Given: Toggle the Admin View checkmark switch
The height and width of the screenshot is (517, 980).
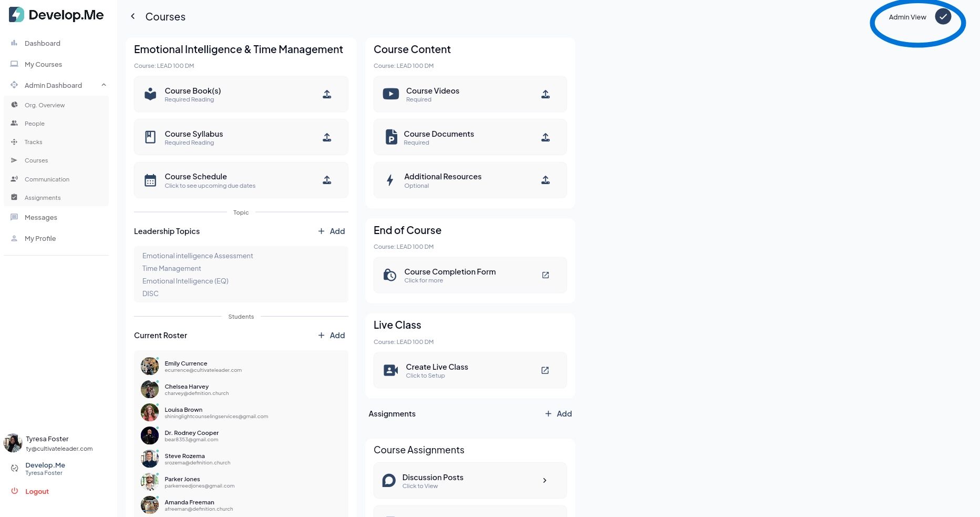Looking at the screenshot, I should coord(943,17).
